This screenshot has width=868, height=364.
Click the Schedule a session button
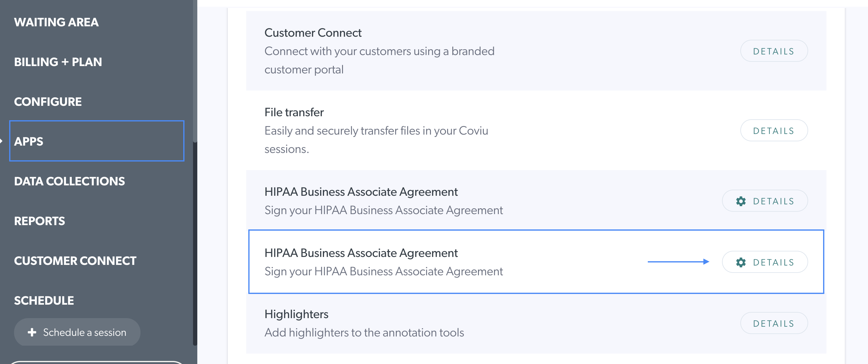point(77,332)
